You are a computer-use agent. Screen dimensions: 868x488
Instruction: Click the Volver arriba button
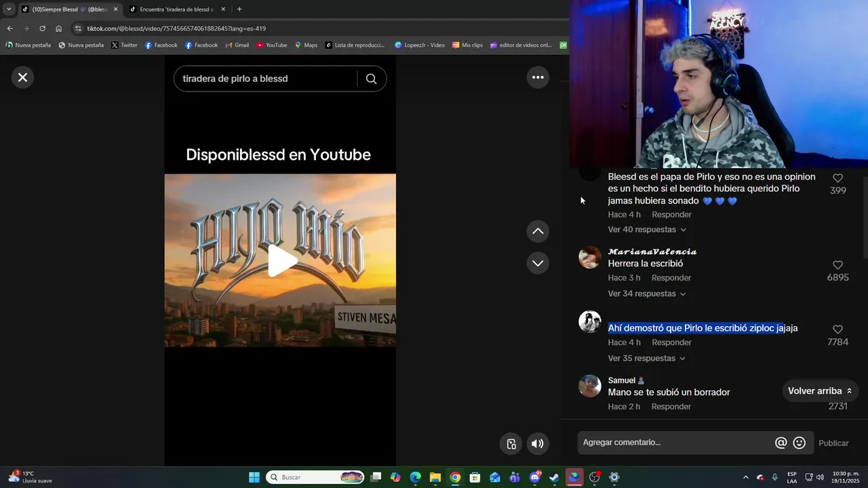pyautogui.click(x=820, y=391)
